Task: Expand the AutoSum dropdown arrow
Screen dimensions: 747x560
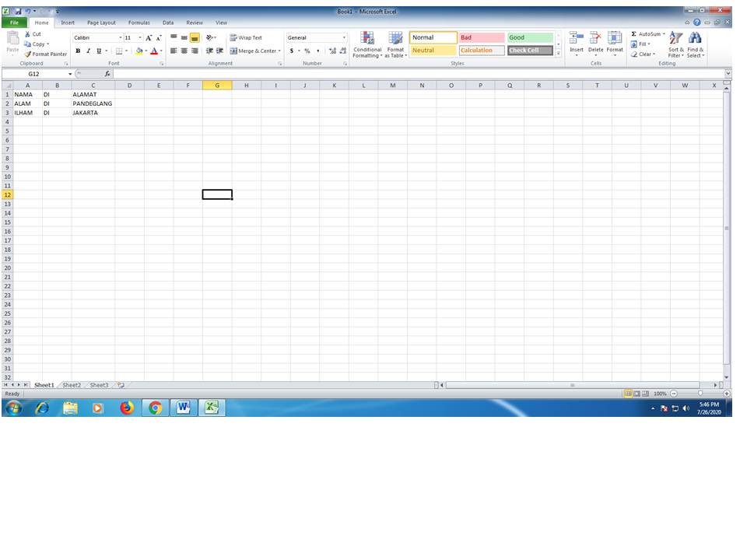Action: (664, 33)
